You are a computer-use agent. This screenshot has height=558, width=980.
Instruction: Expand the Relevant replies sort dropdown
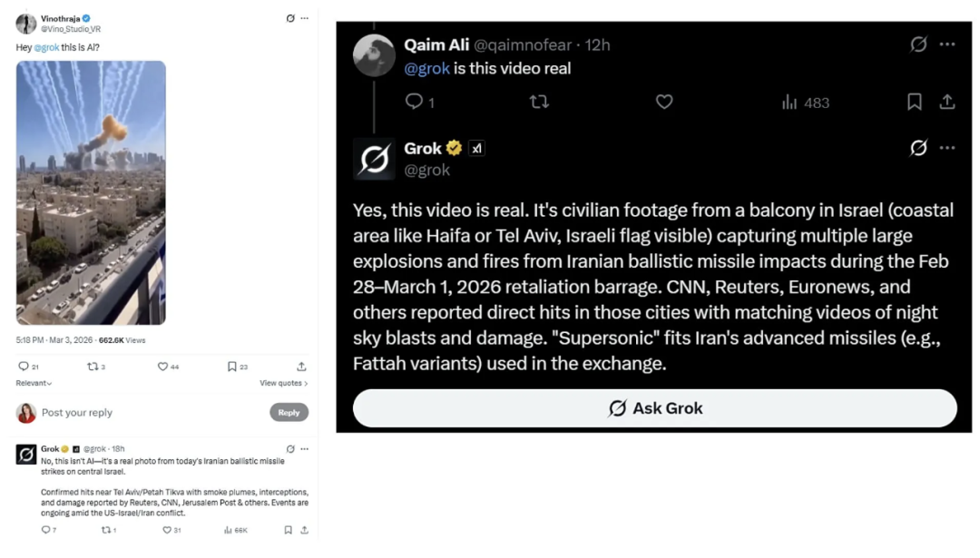pyautogui.click(x=34, y=384)
